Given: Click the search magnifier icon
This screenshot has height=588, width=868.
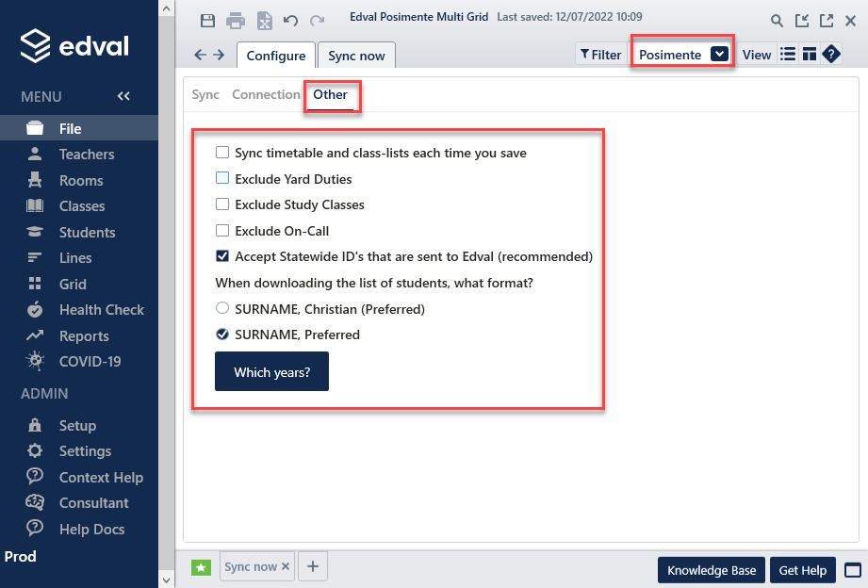Looking at the screenshot, I should pos(777,21).
